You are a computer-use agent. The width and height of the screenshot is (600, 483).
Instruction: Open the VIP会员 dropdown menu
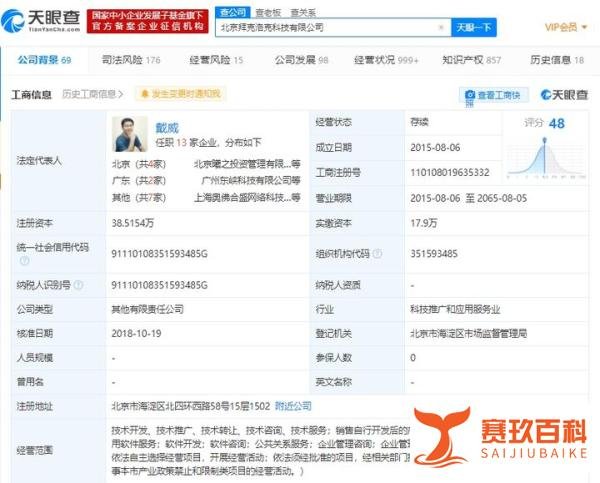(566, 27)
